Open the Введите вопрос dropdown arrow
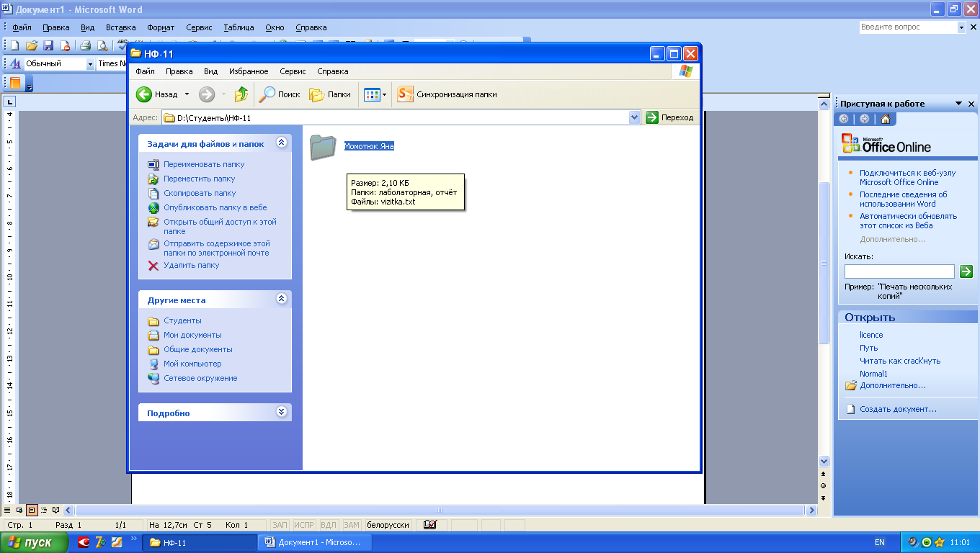980x553 pixels. [961, 27]
